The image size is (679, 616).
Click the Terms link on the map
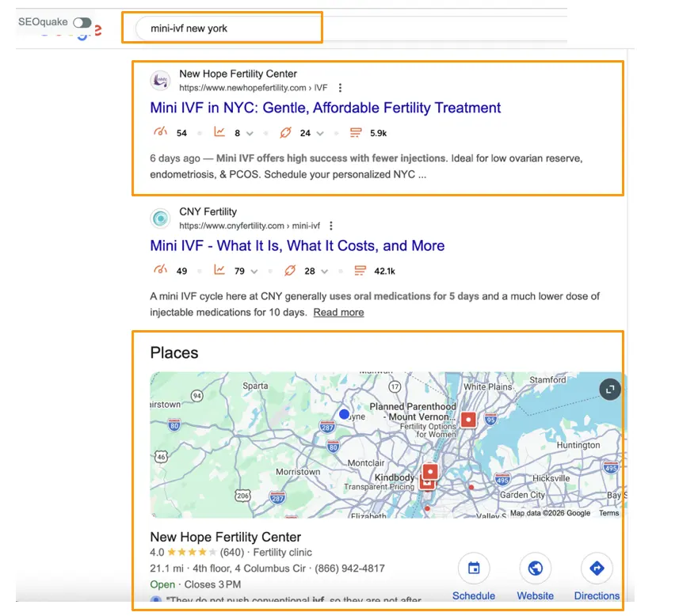point(608,513)
